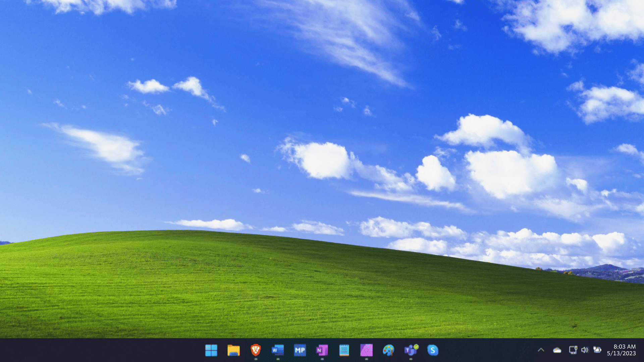Click the network connection tray icon
This screenshot has height=362, width=644.
pos(573,350)
